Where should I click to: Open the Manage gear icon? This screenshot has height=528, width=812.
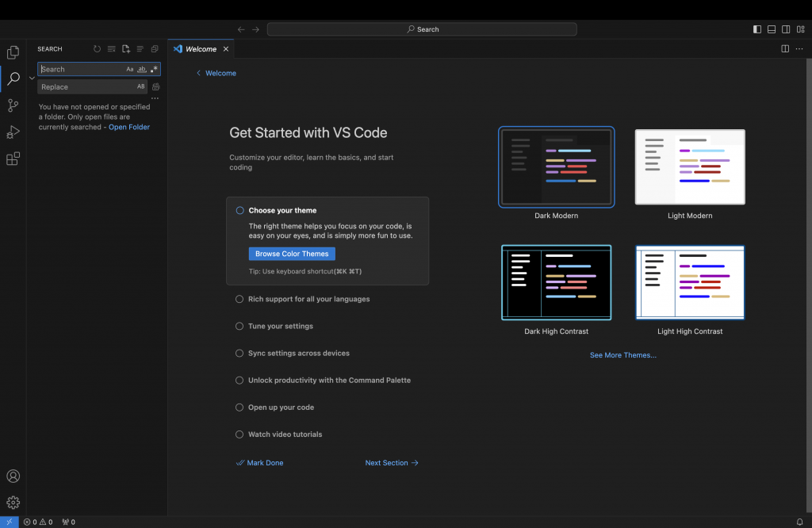pyautogui.click(x=13, y=503)
